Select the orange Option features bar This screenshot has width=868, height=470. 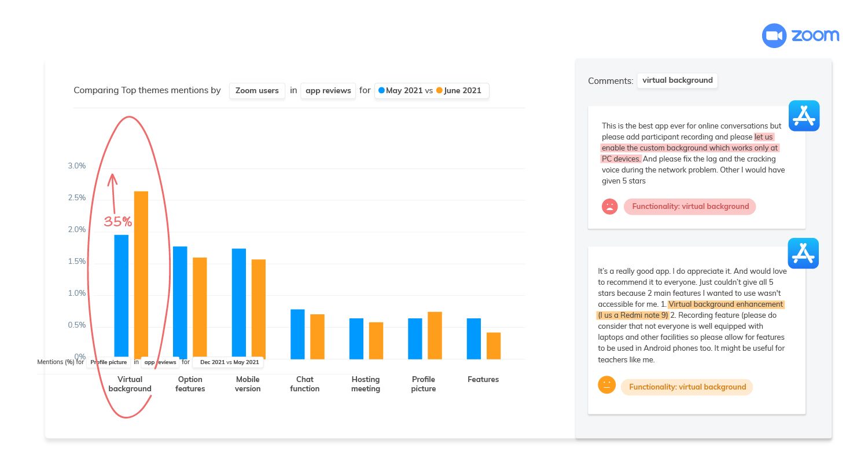(x=200, y=308)
